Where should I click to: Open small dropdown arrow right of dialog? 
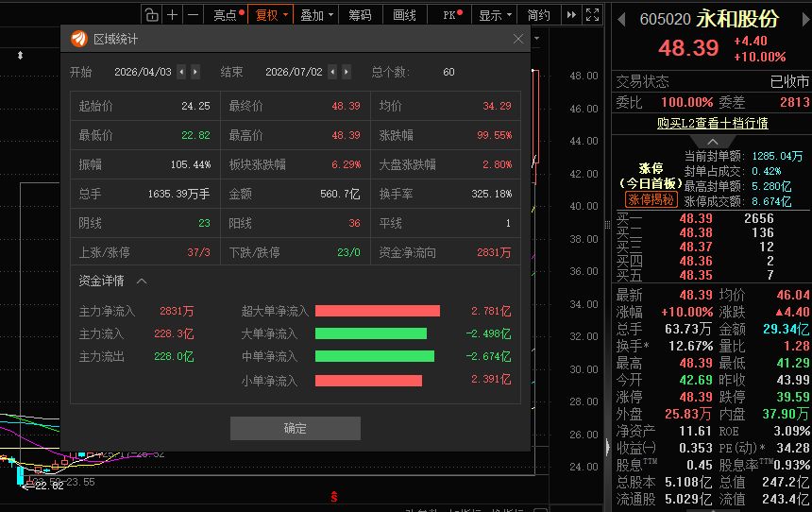click(537, 39)
